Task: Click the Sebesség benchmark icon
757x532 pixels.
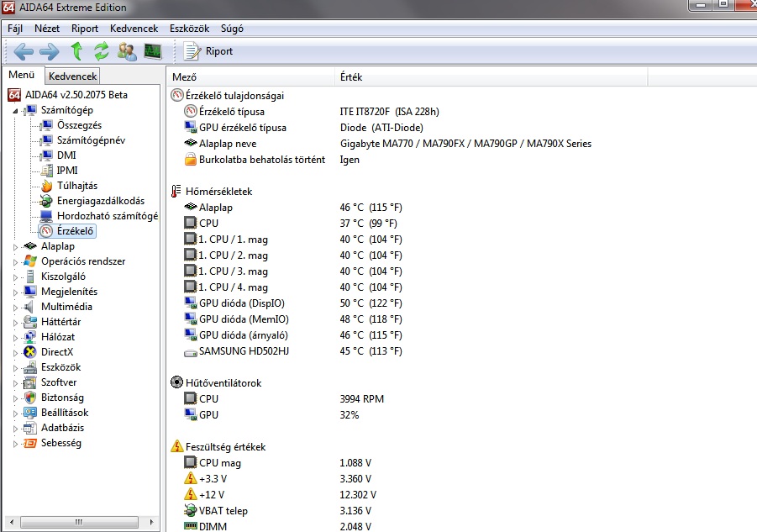Action: click(x=30, y=443)
